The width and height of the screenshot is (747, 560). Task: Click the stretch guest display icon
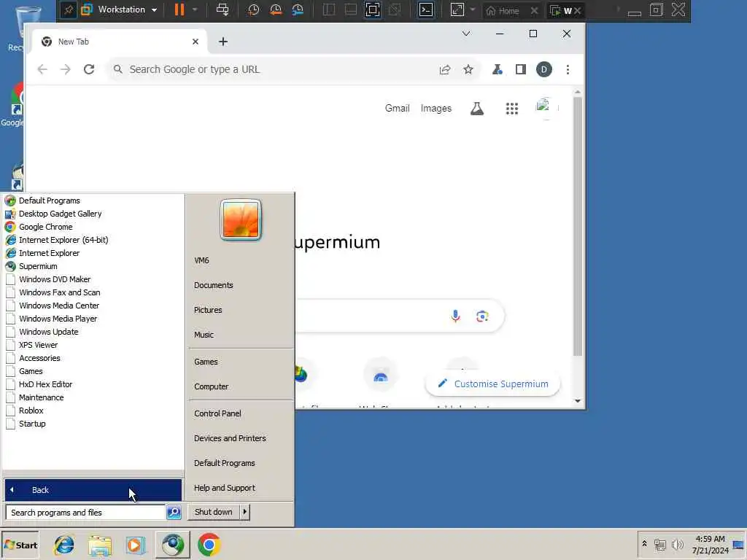click(x=457, y=9)
